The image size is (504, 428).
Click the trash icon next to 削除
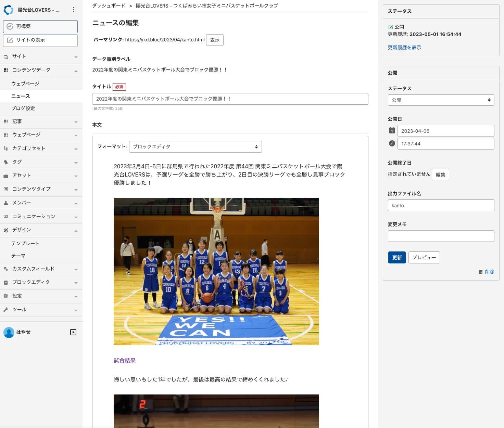point(481,272)
